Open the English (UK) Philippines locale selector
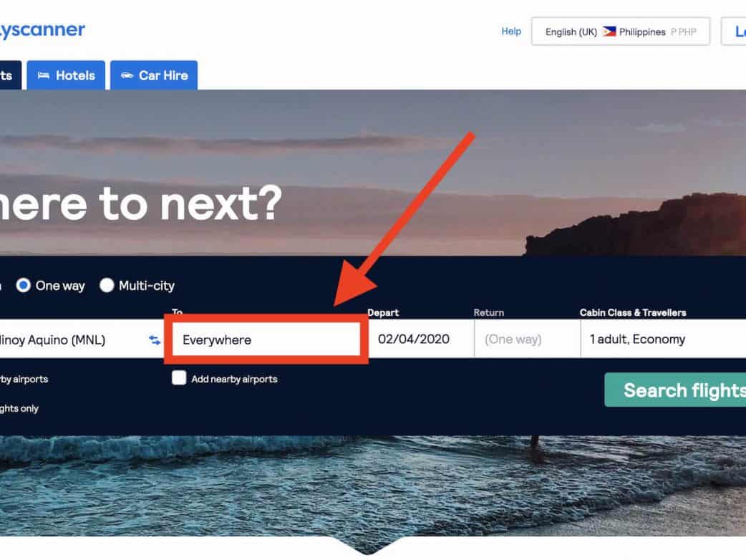 (621, 32)
